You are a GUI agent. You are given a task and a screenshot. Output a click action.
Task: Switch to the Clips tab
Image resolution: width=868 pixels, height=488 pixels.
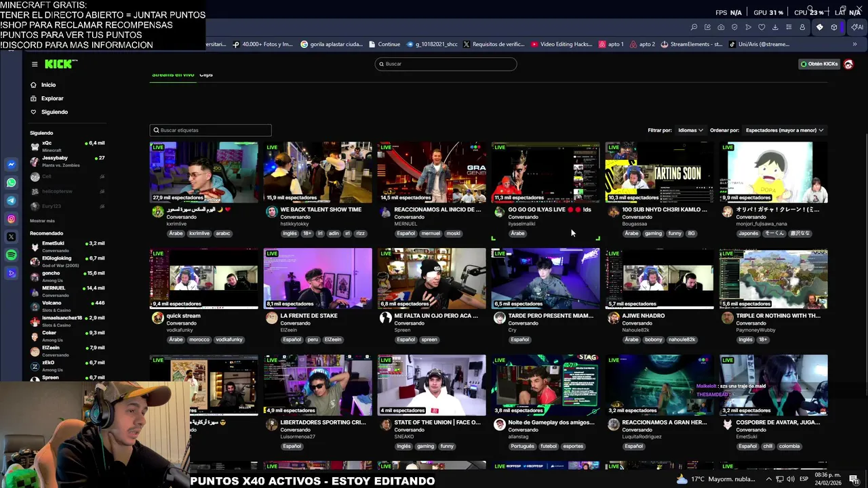tap(206, 75)
